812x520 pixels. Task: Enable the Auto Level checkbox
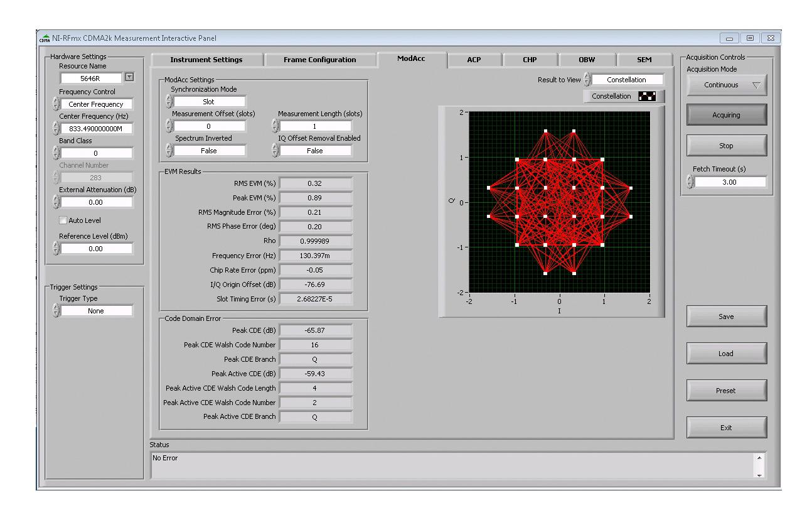63,220
